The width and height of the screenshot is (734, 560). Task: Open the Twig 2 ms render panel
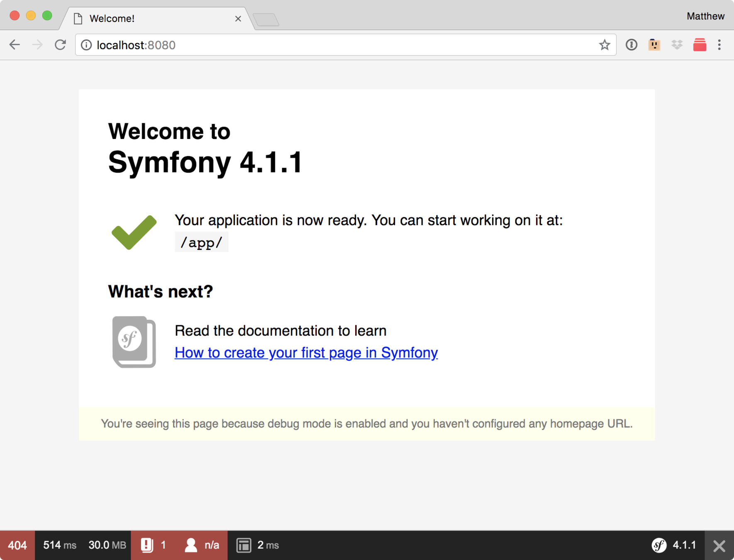tap(257, 545)
